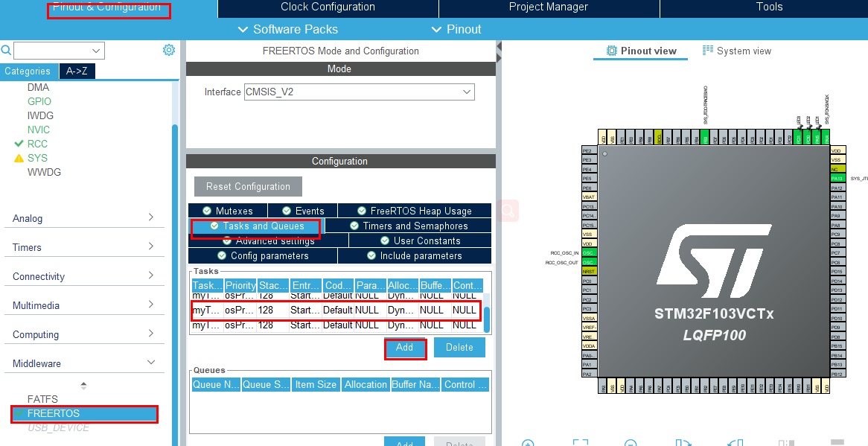The image size is (868, 446).
Task: Select RCC in the categories list
Action: [x=37, y=143]
